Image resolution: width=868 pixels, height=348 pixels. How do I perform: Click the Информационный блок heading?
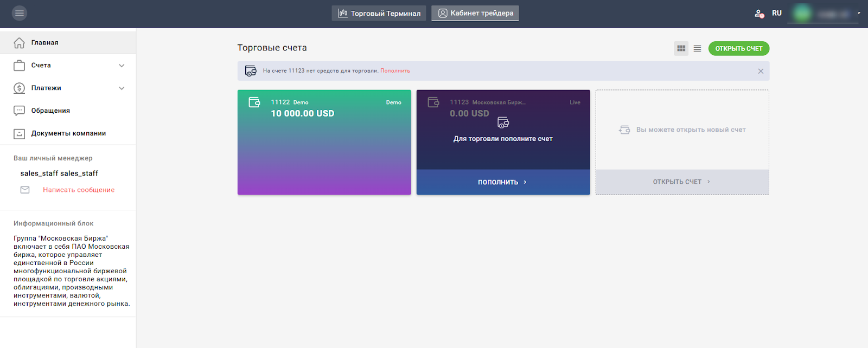point(54,223)
